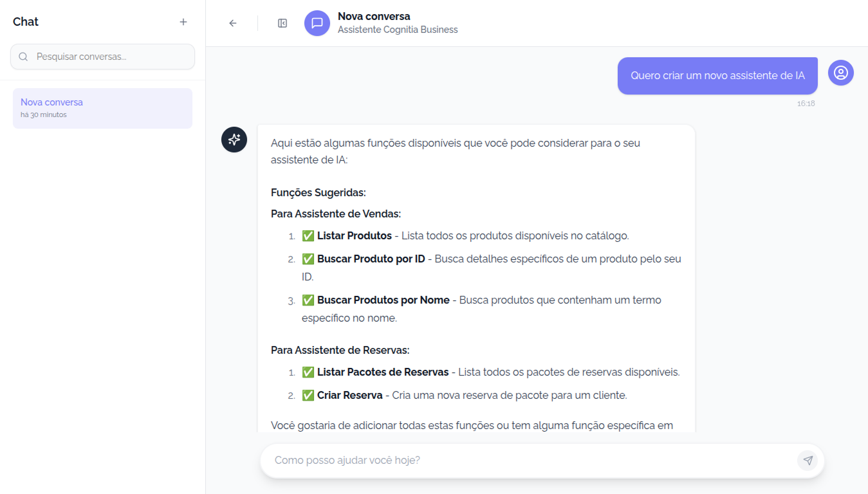The image size is (868, 494).
Task: Click the purple chat bubble avatar in the header
Action: tap(317, 23)
